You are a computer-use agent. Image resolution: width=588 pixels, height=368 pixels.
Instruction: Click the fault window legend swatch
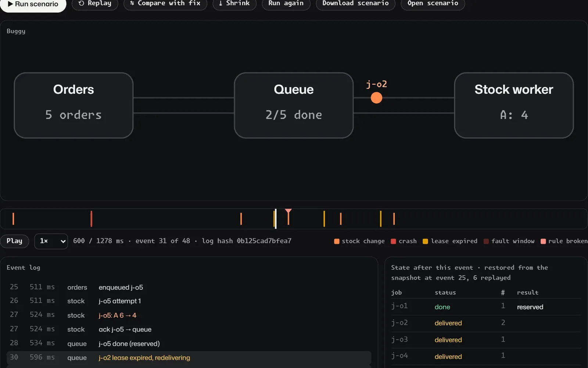coord(486,241)
